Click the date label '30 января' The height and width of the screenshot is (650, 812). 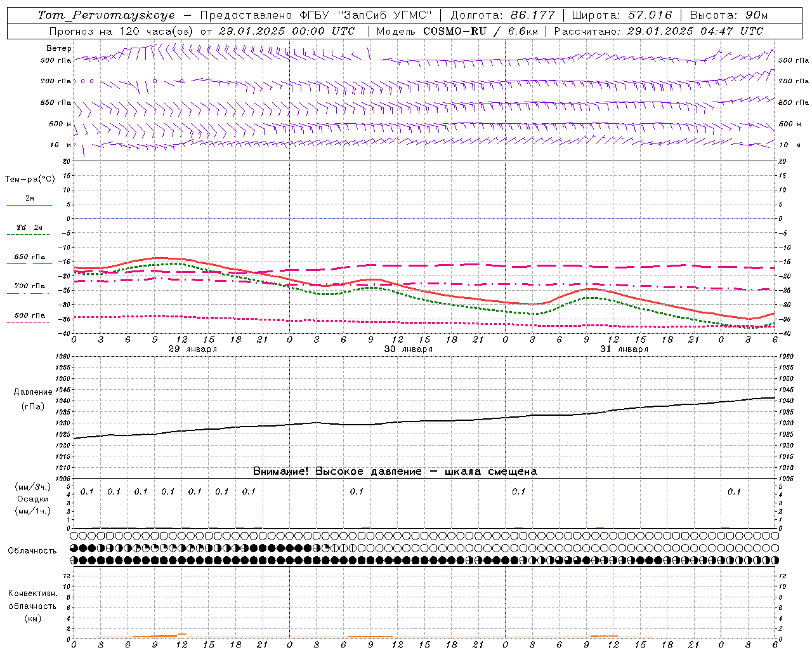pos(408,349)
